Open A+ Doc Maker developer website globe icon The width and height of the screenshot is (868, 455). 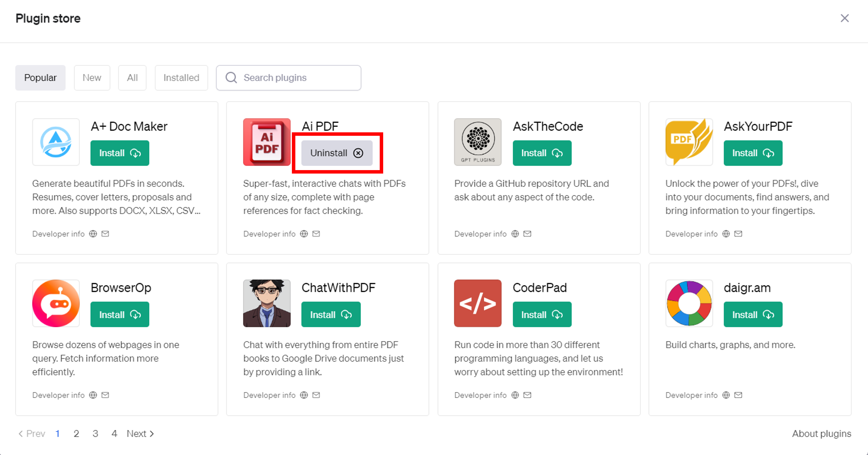pos(93,234)
